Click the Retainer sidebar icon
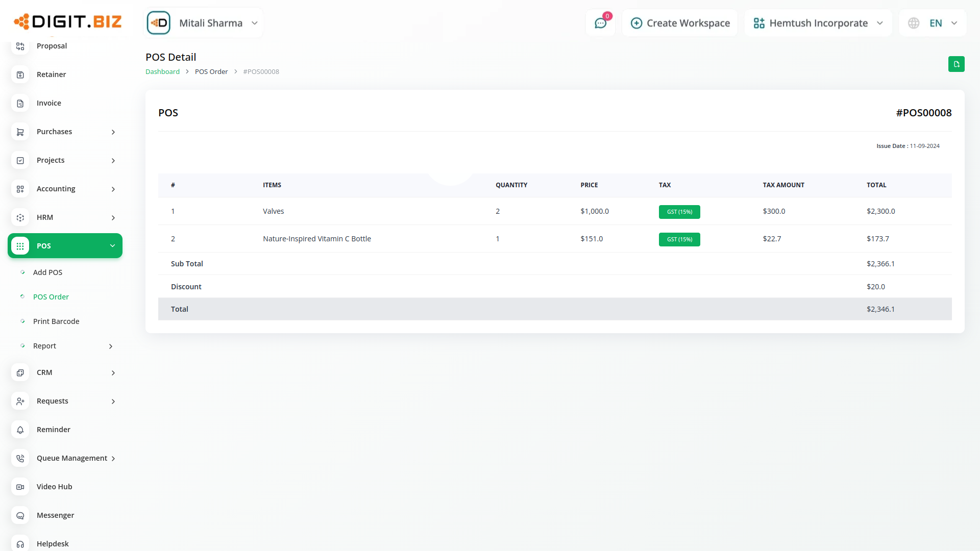This screenshot has height=551, width=980. click(x=20, y=74)
